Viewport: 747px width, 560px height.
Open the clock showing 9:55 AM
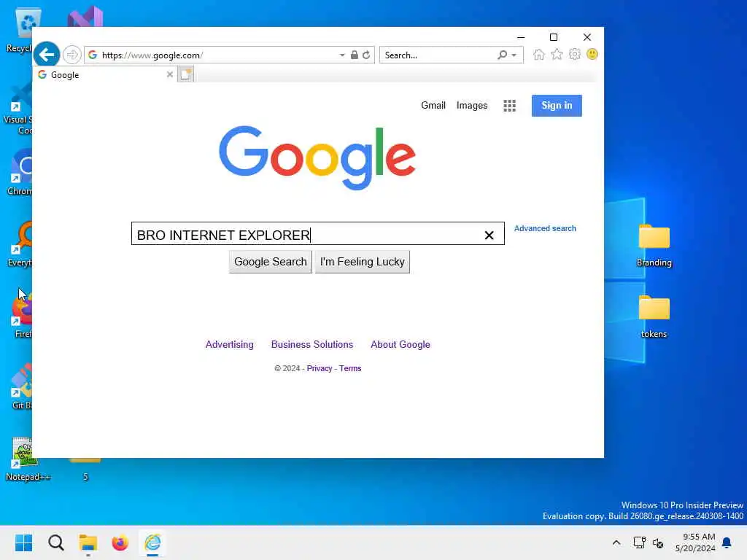[695, 542]
